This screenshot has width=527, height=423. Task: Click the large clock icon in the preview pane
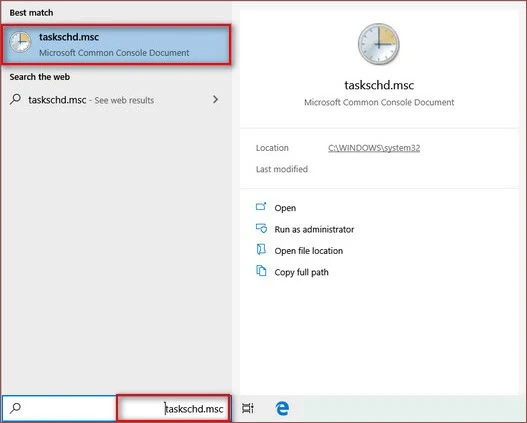[379, 44]
